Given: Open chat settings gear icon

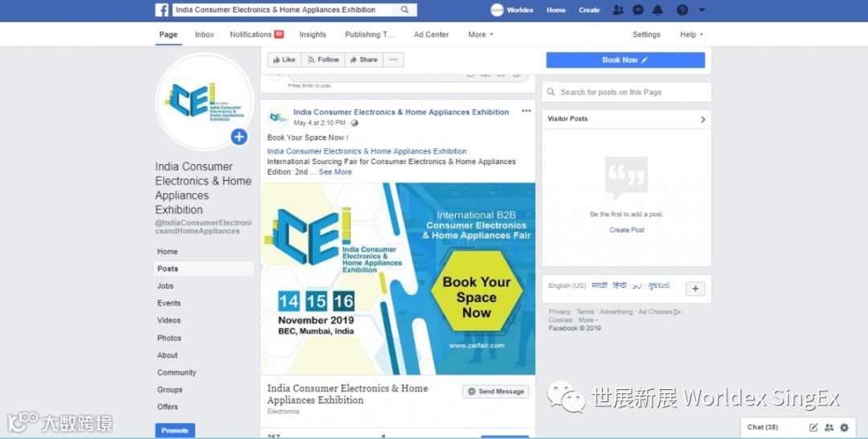Looking at the screenshot, I should (844, 428).
